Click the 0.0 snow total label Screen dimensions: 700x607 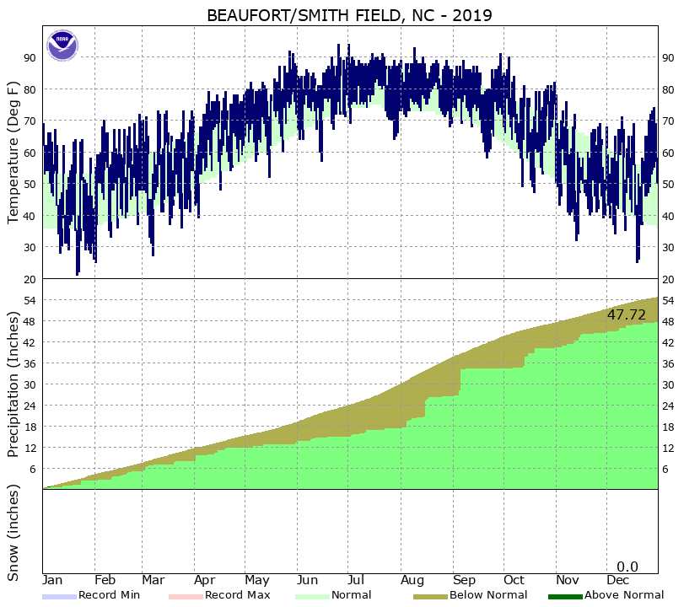(627, 567)
